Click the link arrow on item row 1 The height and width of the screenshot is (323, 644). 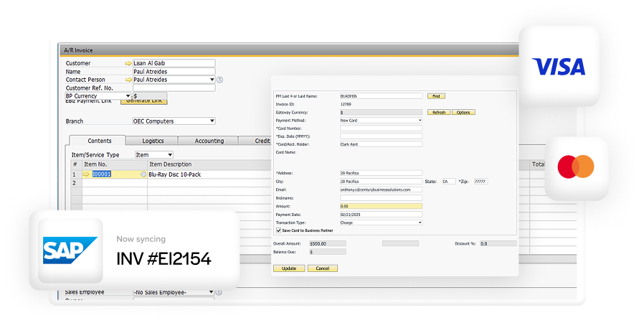click(86, 174)
